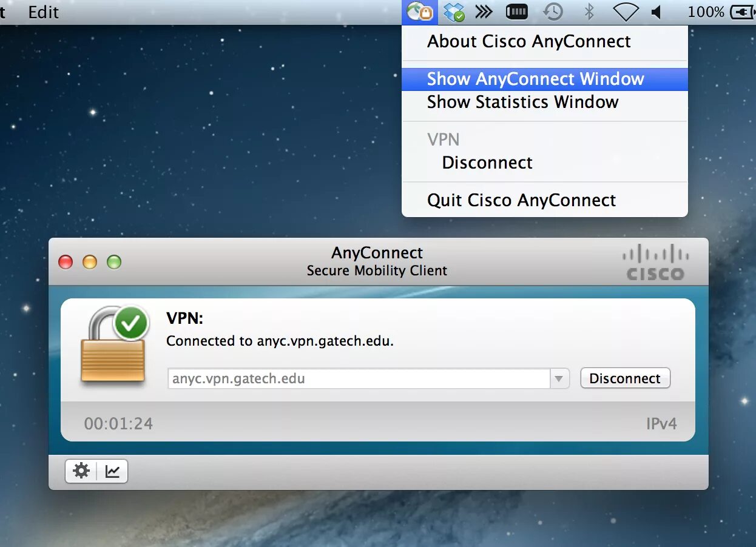Click the 100% battery percentage
This screenshot has height=547, width=756.
tap(706, 12)
